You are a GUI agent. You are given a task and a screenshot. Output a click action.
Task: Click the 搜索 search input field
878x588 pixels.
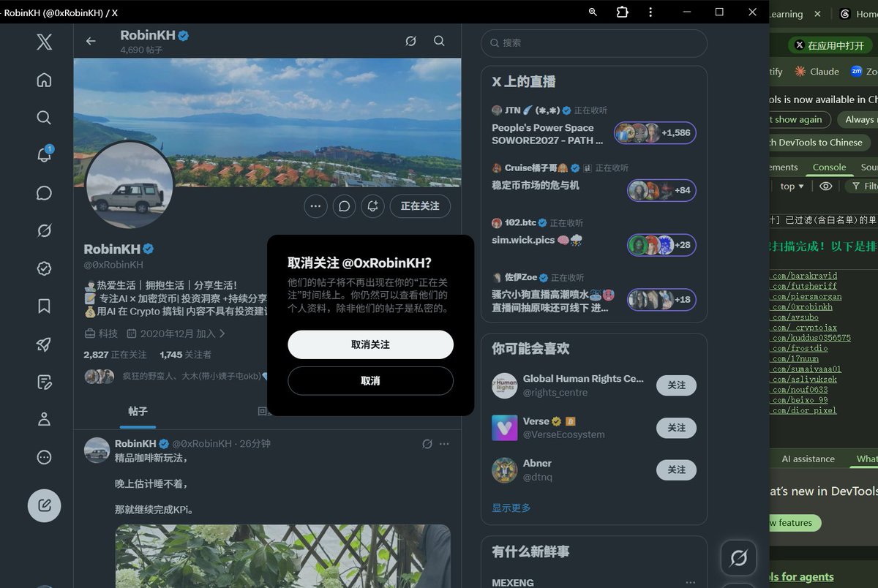[x=594, y=43]
